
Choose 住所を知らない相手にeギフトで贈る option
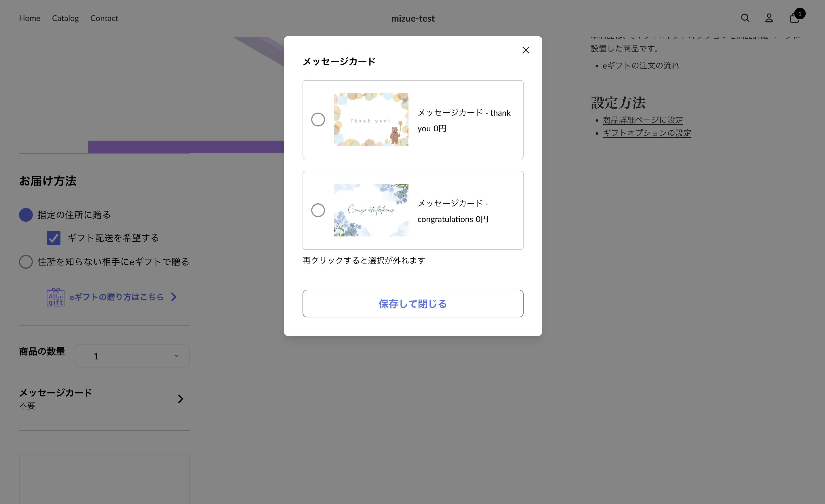coord(26,262)
